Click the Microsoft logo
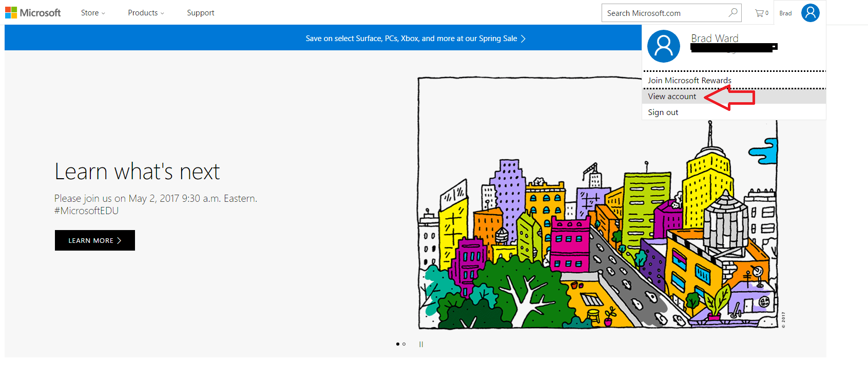This screenshot has height=380, width=868. pyautogui.click(x=33, y=13)
